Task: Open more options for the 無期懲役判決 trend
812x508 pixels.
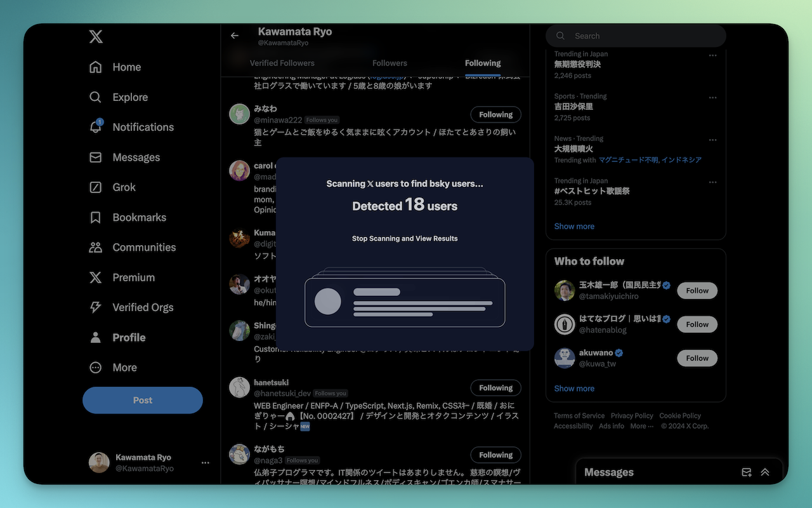Action: tap(712, 55)
